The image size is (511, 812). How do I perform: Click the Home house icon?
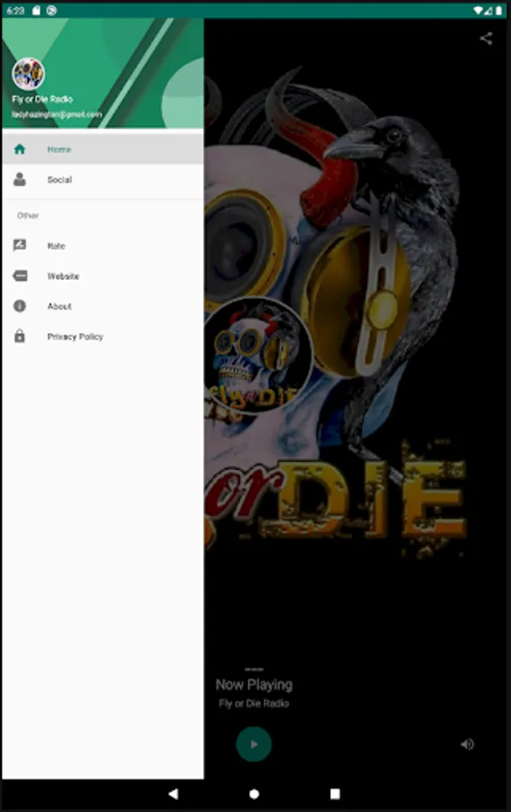click(x=20, y=149)
